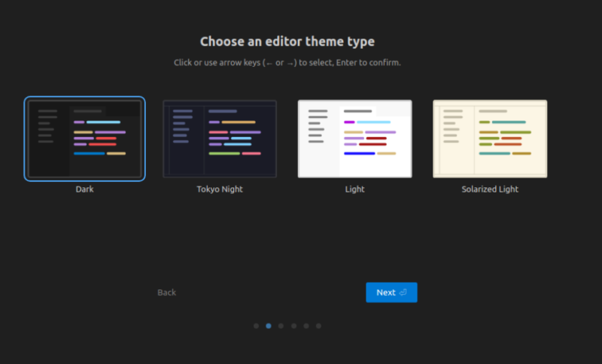Open the fourth pagination dot step
Screen dimensions: 602x364
coord(293,326)
